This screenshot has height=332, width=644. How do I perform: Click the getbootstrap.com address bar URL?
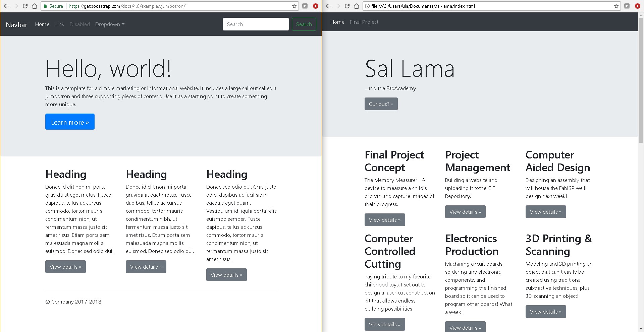127,6
